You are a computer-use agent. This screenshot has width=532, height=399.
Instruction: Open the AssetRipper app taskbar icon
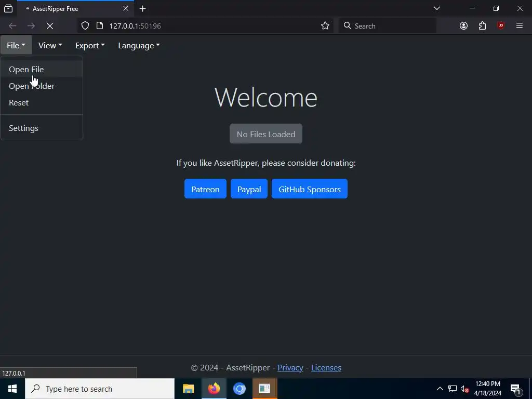264,389
